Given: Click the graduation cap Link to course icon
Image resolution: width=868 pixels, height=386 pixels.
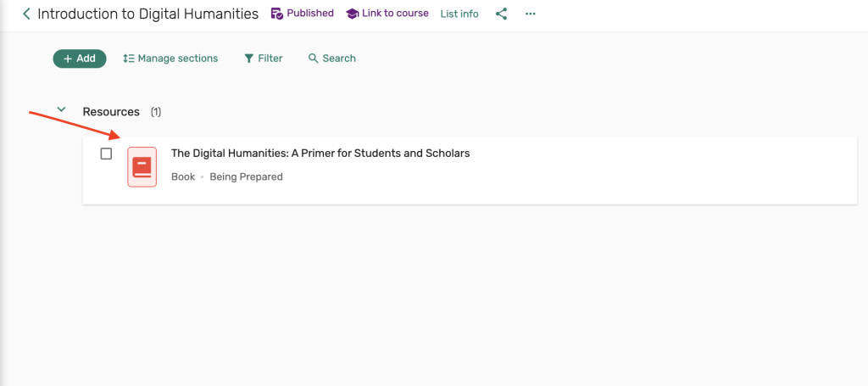Looking at the screenshot, I should point(352,14).
